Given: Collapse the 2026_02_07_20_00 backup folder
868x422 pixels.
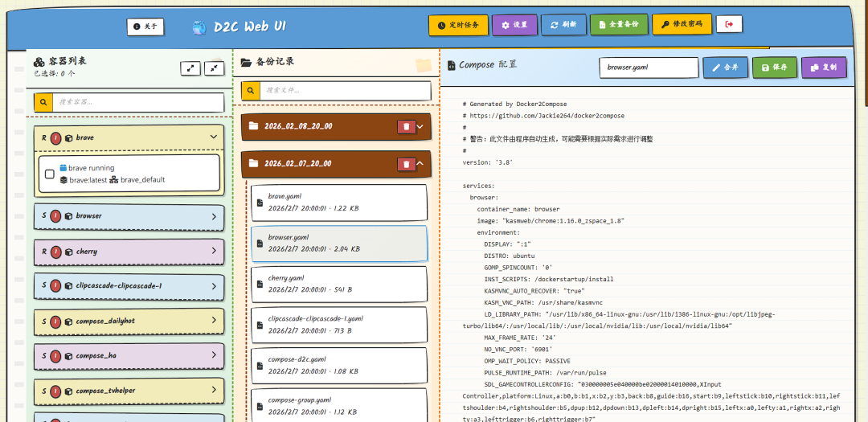Looking at the screenshot, I should point(420,164).
